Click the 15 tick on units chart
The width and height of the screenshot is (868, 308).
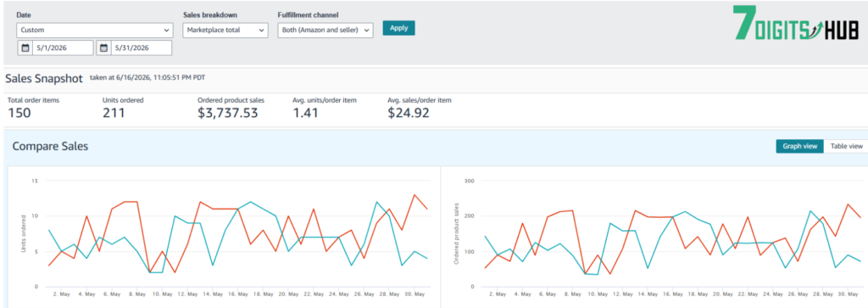pyautogui.click(x=34, y=181)
